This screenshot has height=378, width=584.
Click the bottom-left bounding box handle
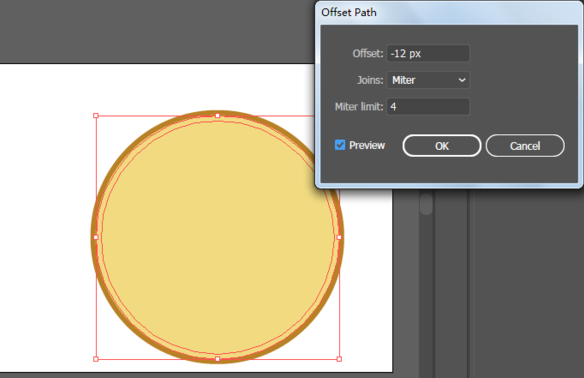point(96,359)
